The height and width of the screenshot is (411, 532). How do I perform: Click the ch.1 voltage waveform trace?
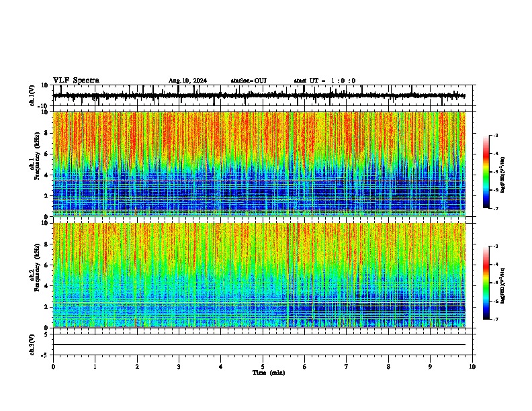tap(259, 95)
